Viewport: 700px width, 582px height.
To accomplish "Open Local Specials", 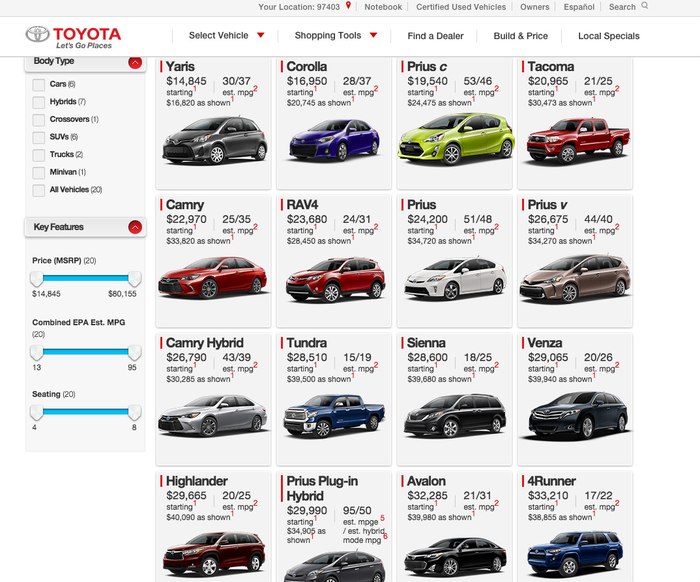I will [x=608, y=36].
